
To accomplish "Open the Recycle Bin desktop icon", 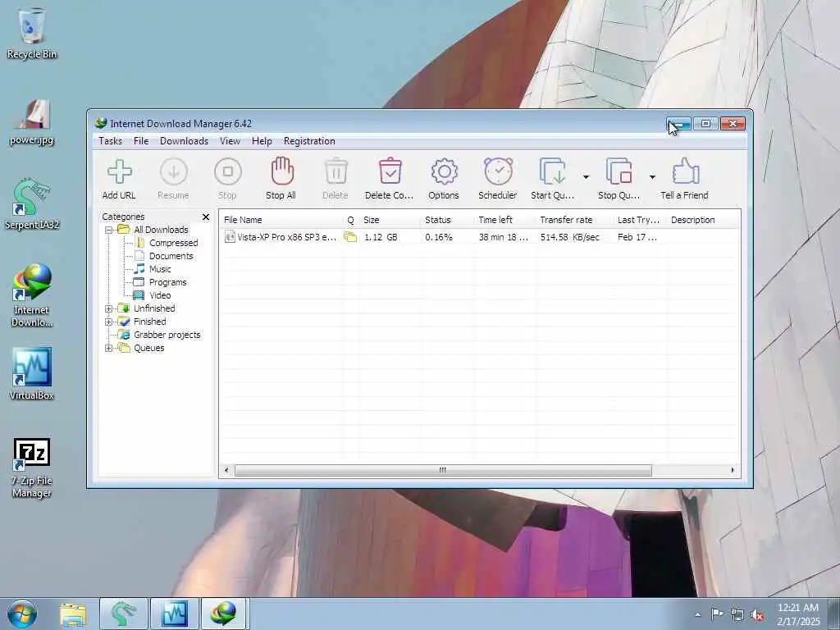I will [x=32, y=33].
